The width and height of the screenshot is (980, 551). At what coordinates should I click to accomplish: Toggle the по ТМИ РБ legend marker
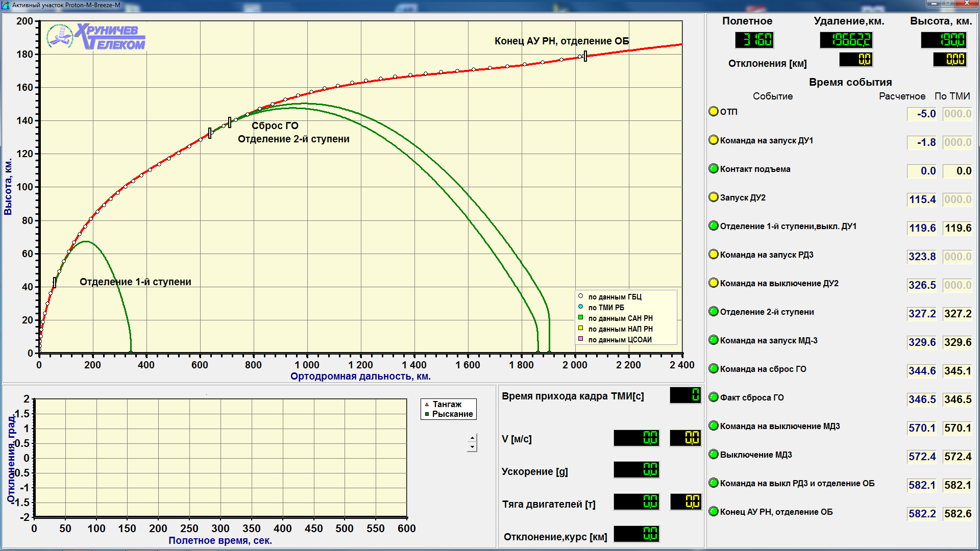pos(580,307)
